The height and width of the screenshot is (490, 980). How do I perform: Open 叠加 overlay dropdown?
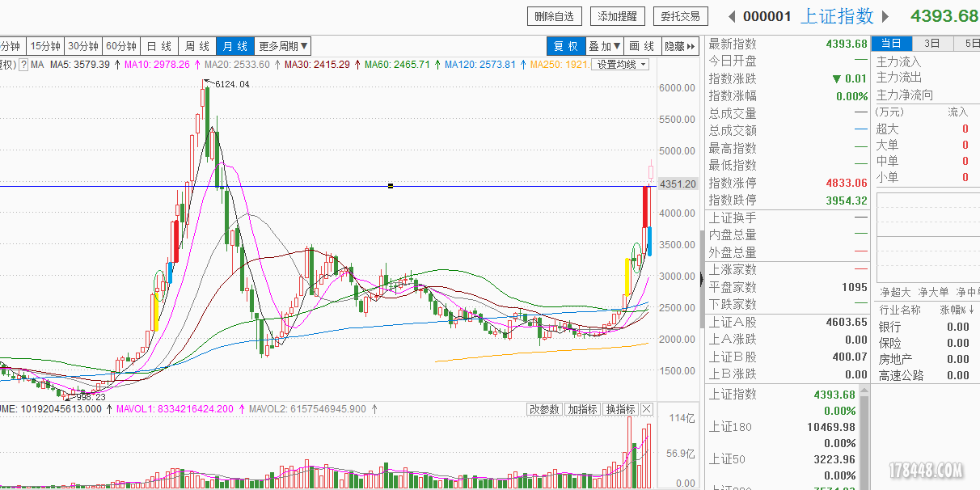click(x=604, y=46)
